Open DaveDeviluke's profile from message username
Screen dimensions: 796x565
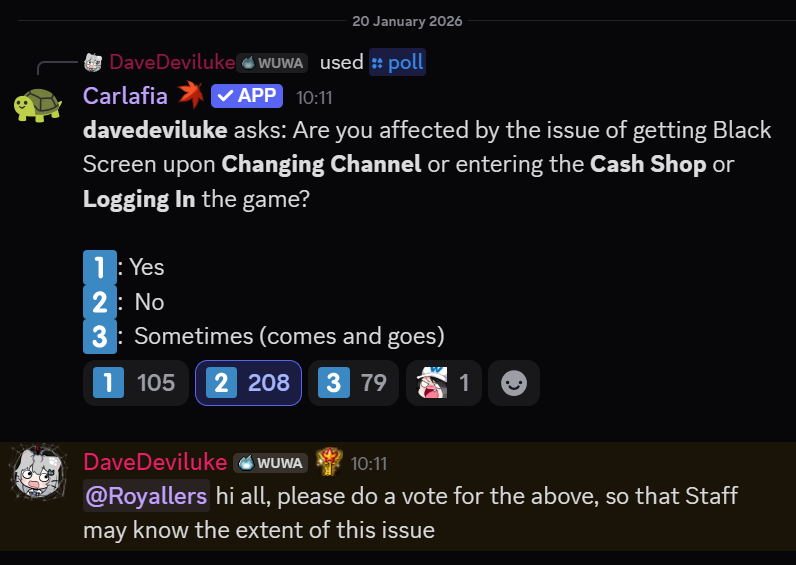155,462
